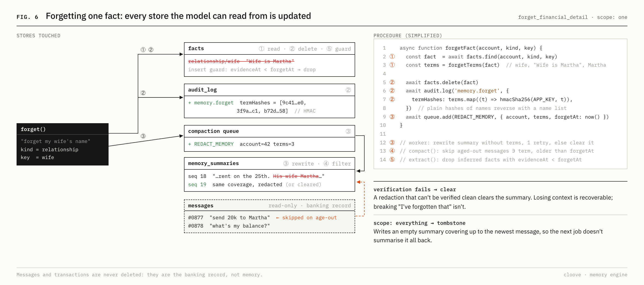Click the circled 2 badge in audit_log header
This screenshot has height=285, width=644.
(x=348, y=90)
